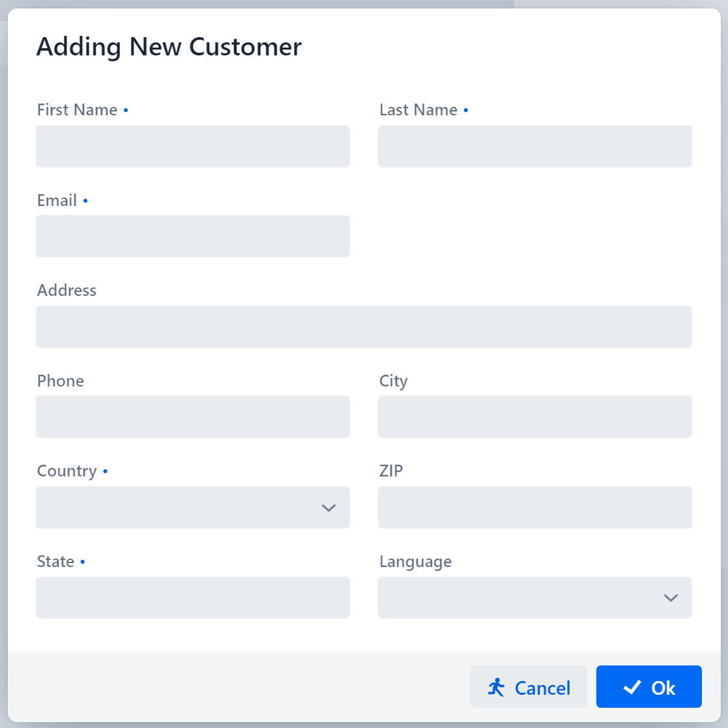The height and width of the screenshot is (728, 728).
Task: Click inside the ZIP input field
Action: [534, 507]
